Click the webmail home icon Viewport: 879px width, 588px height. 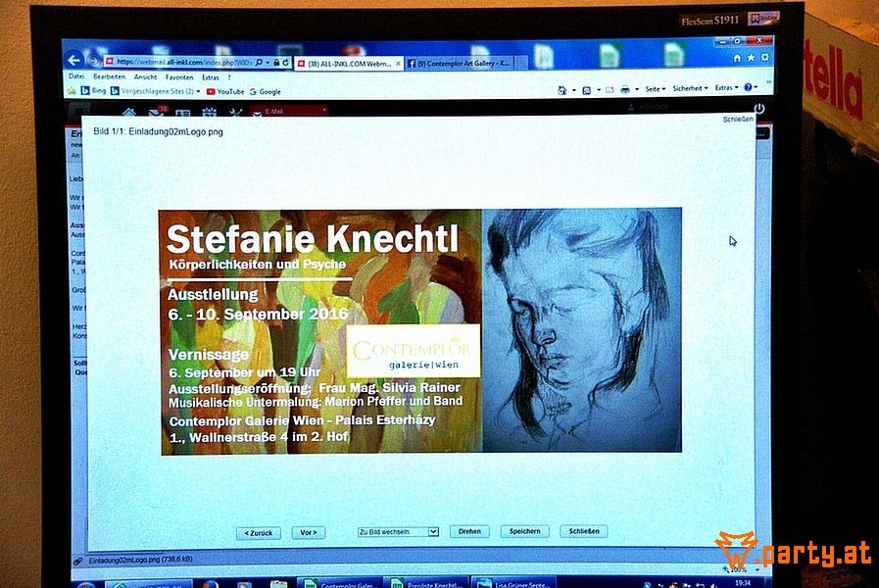[x=129, y=112]
